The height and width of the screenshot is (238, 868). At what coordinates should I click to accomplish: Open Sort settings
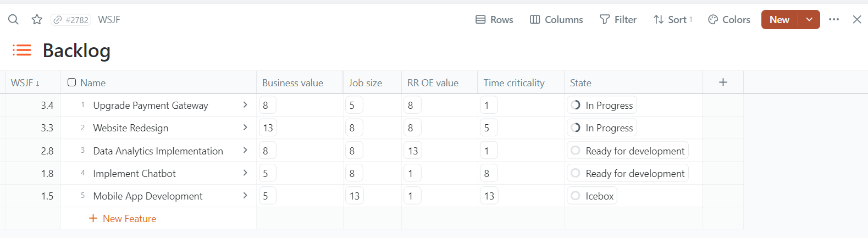[672, 20]
